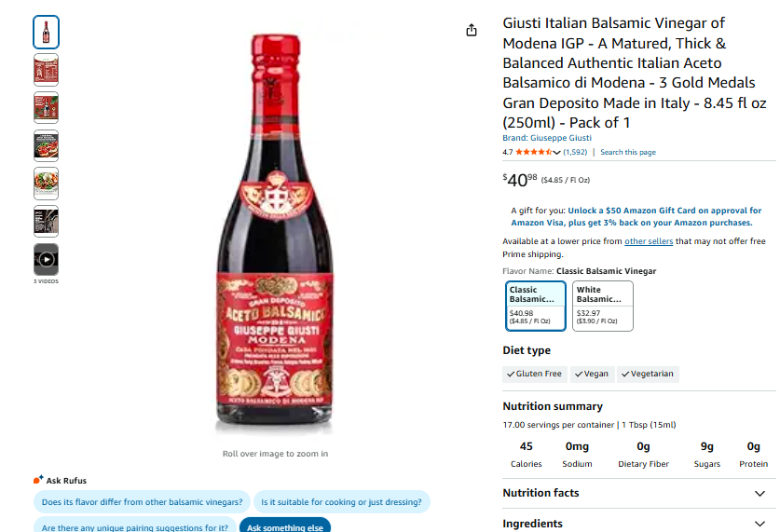Click the main bottle product image
The width and height of the screenshot is (780, 532).
tap(276, 233)
